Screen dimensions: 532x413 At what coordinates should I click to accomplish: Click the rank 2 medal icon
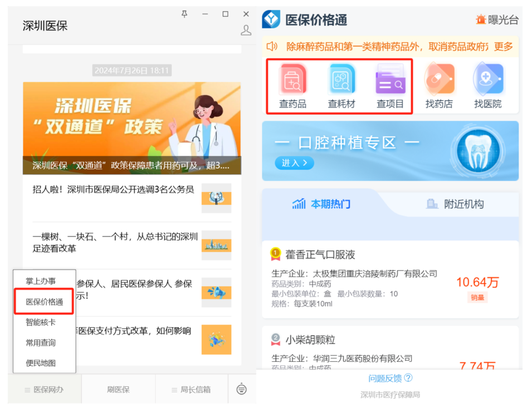pos(276,340)
